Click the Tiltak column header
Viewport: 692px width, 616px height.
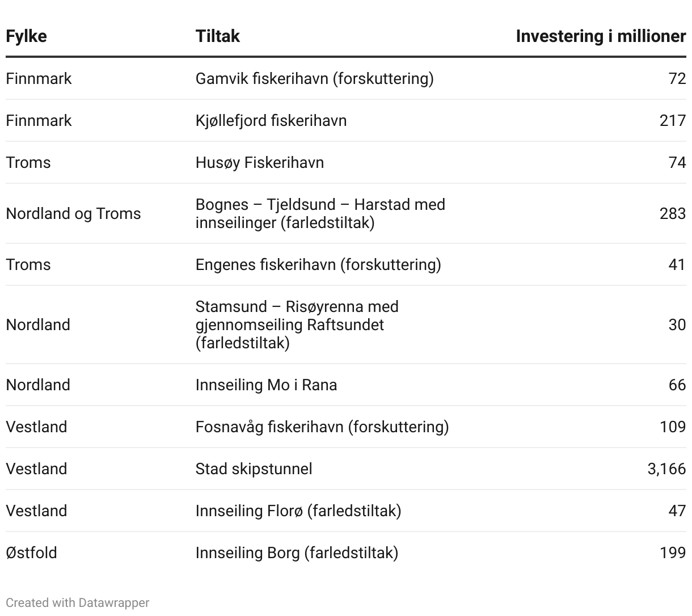point(217,36)
